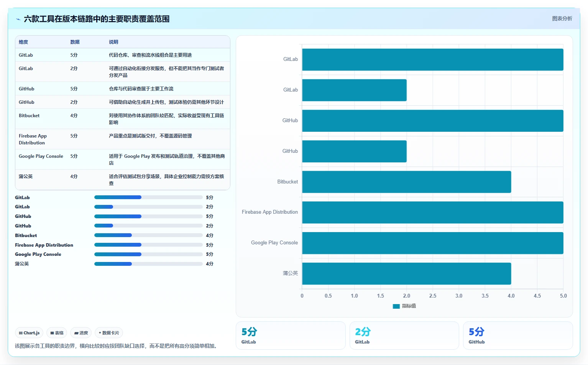Click the GitLab chart bar reaching 2.0

click(354, 90)
